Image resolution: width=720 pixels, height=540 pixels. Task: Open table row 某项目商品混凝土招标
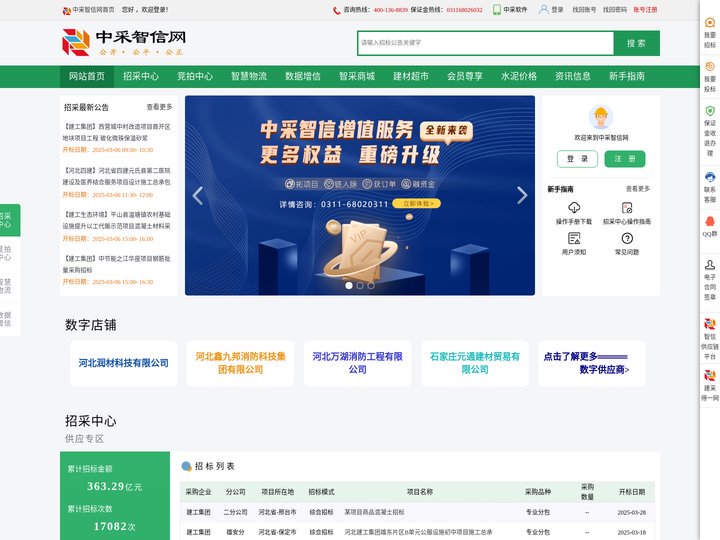coord(417,512)
